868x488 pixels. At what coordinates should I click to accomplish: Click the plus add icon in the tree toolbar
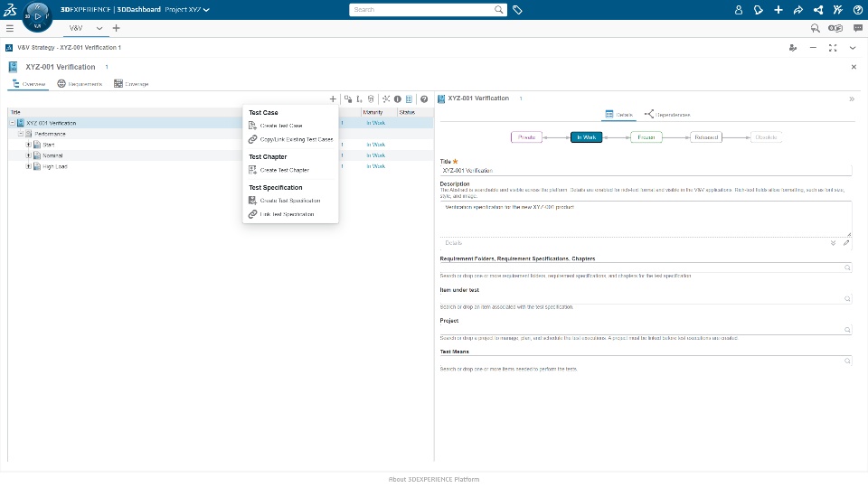click(x=333, y=99)
